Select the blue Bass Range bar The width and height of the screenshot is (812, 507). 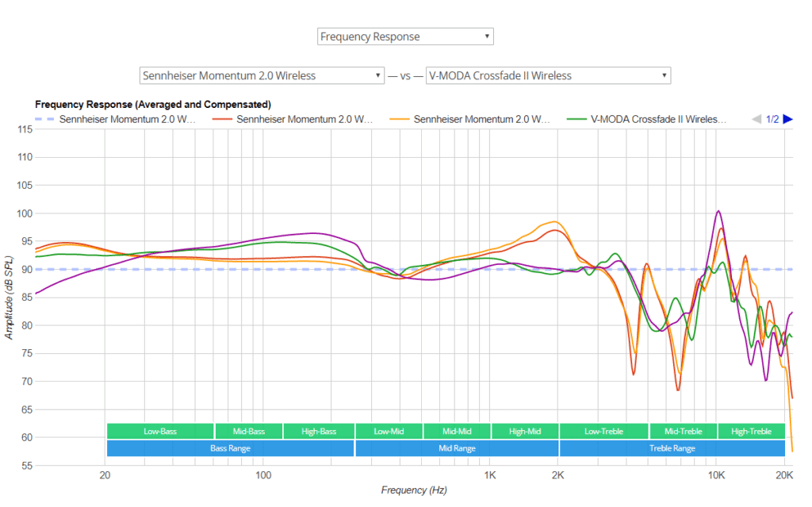[231, 448]
